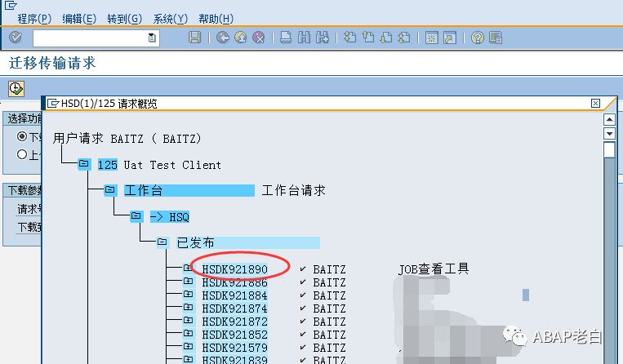Viewport: 623px width, 364px height.
Task: Expand the HSDK921852 request node
Action: coord(188,334)
